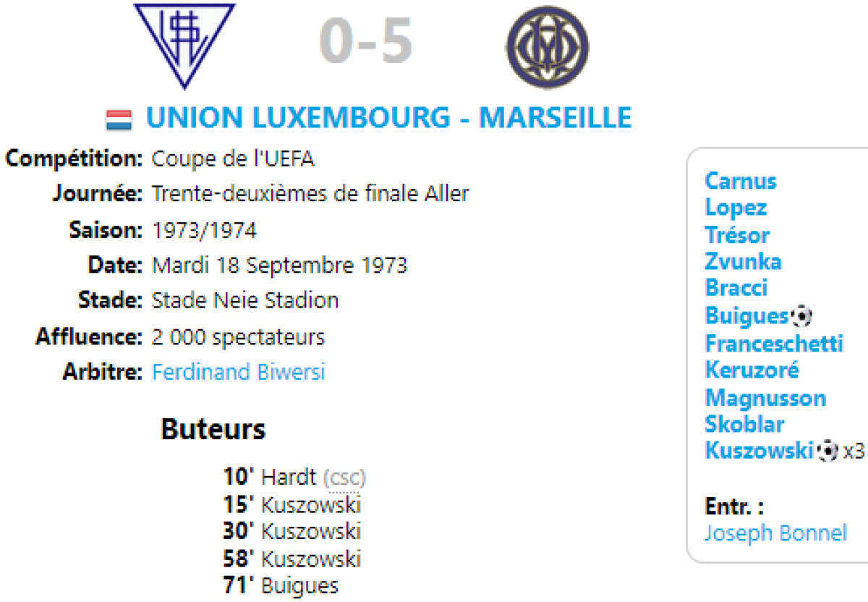The height and width of the screenshot is (602, 868).
Task: Select Lopez in the lineup
Action: point(736,208)
